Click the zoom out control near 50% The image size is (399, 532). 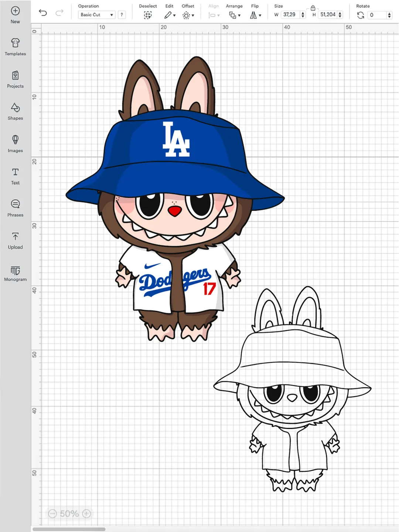(53, 514)
